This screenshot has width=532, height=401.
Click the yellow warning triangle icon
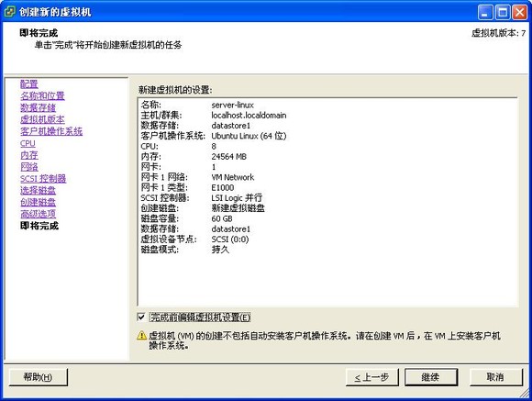click(x=142, y=336)
